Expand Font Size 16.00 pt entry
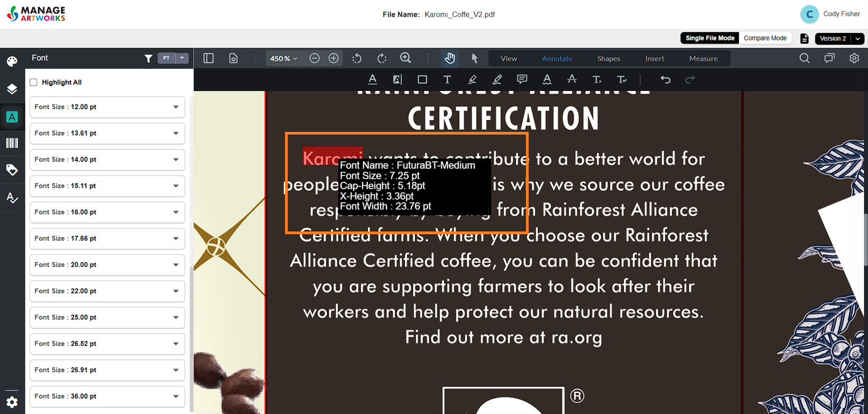This screenshot has height=414, width=868. [x=108, y=213]
